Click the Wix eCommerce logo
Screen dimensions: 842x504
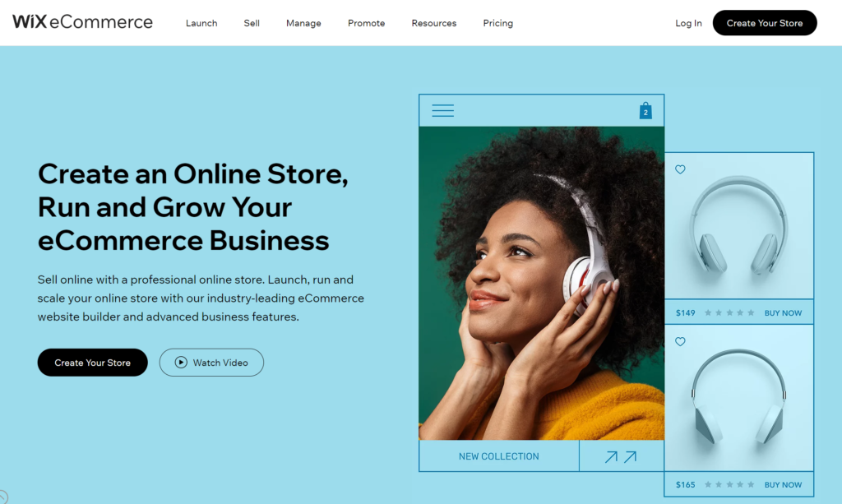coord(83,22)
